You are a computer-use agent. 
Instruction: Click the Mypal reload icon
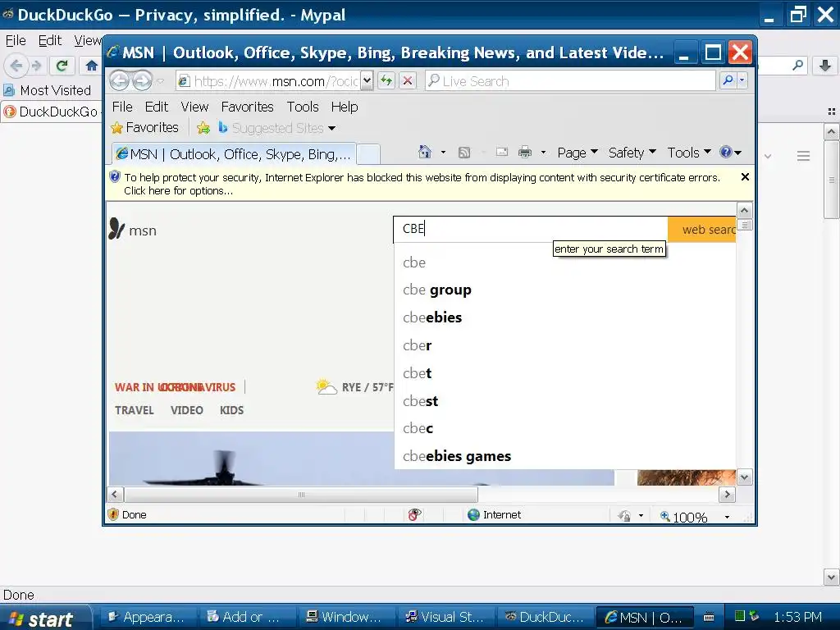point(62,66)
